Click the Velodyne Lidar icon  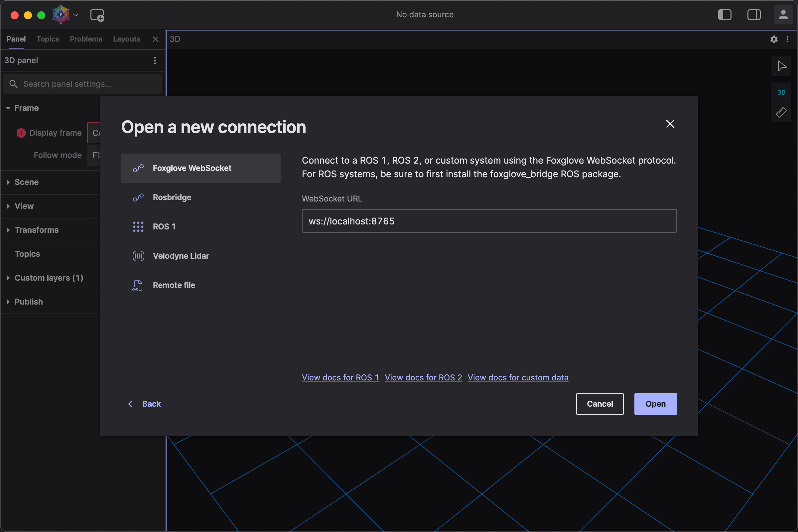pos(138,256)
